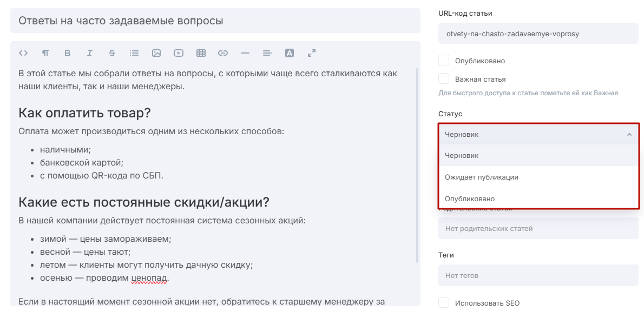
Task: Insert a bulleted list
Action: (134, 53)
